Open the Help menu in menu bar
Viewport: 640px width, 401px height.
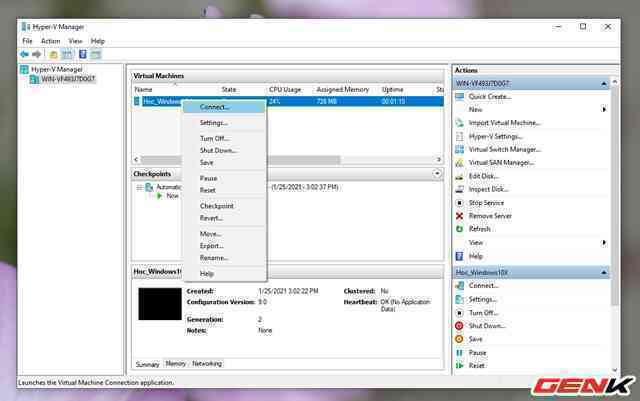[x=98, y=41]
